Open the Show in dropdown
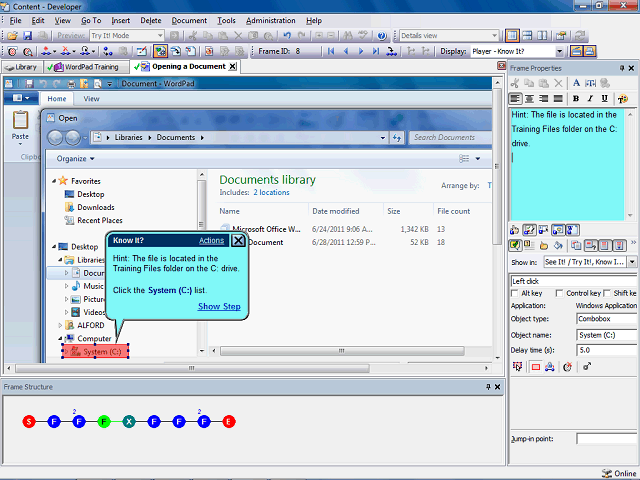 click(630, 261)
